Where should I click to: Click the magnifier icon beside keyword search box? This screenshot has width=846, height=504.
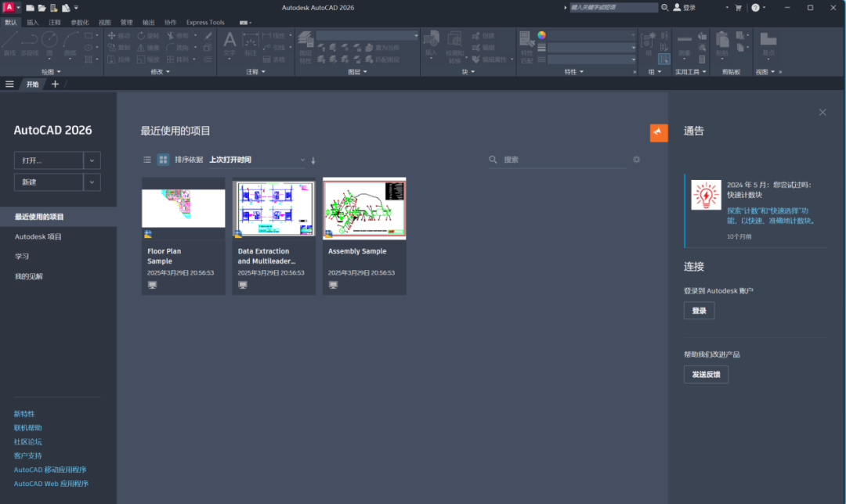point(665,8)
